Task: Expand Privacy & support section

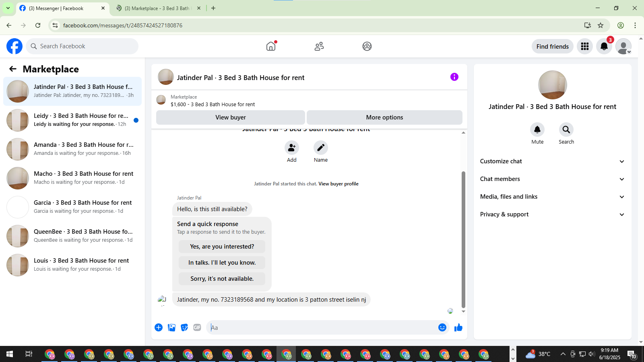Action: 552,214
